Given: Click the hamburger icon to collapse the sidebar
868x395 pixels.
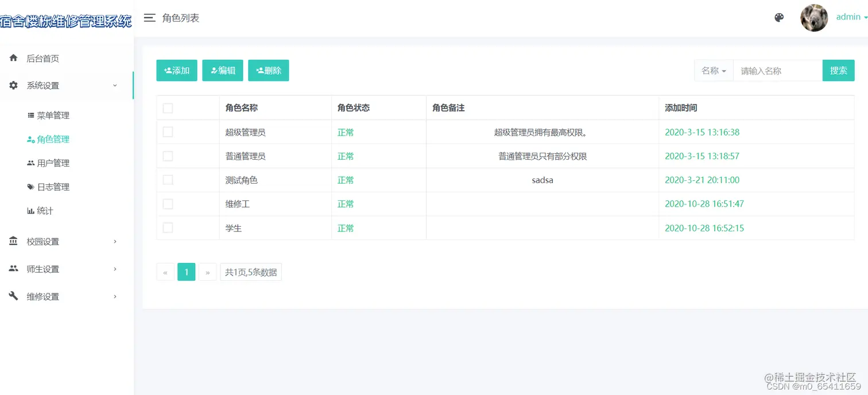Looking at the screenshot, I should point(149,17).
